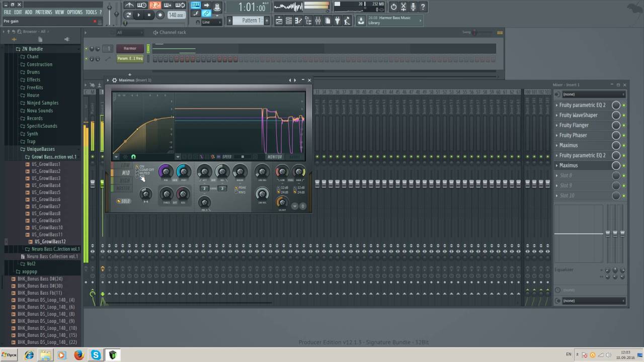Open Skype from the taskbar
644x362 pixels.
click(96, 355)
